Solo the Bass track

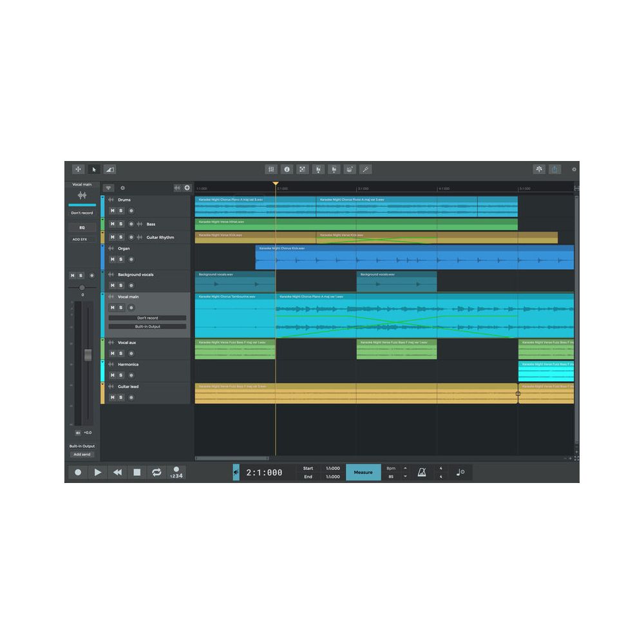pyautogui.click(x=120, y=224)
